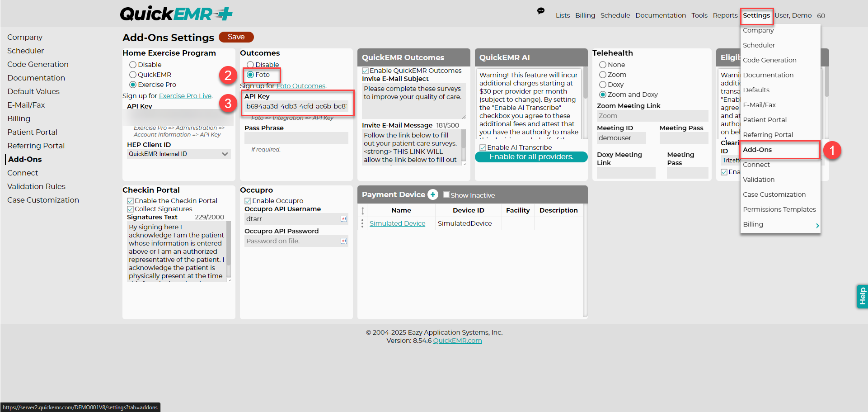The width and height of the screenshot is (868, 412).
Task: Click the Zoom Meeting Link input field
Action: pos(652,116)
